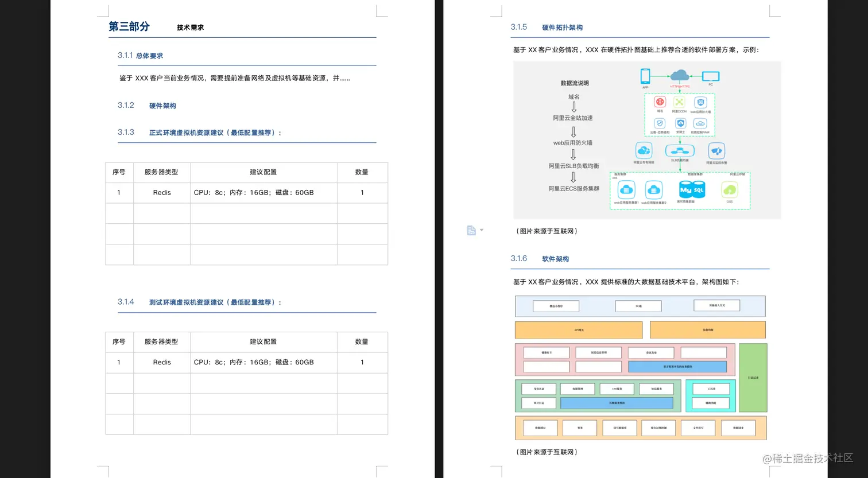Click the 数据流说明 title in the diagram
This screenshot has height=478, width=868.
coord(575,83)
